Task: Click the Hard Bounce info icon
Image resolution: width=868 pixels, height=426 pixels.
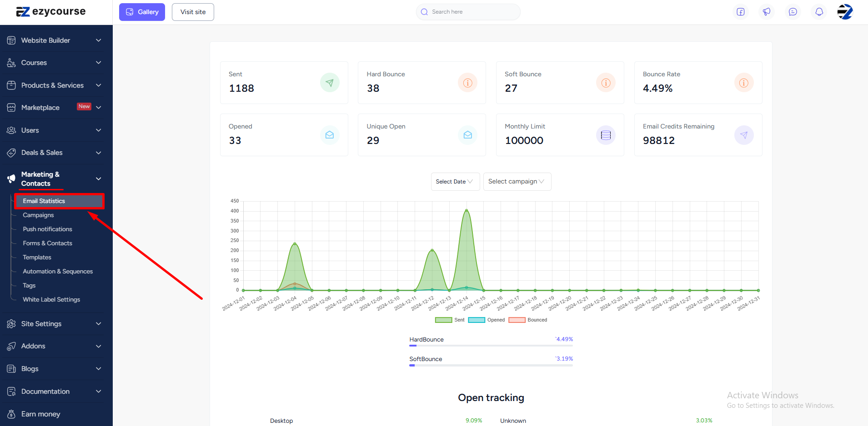Action: coord(467,83)
